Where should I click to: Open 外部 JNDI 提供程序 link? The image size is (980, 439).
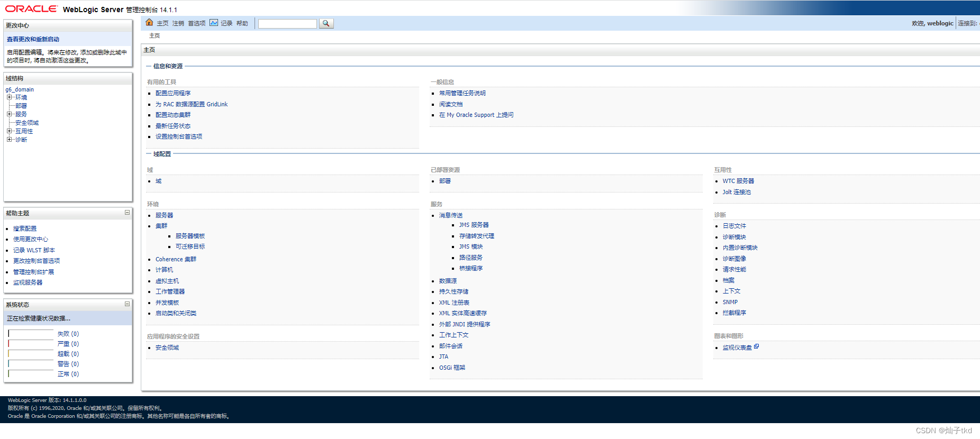tap(465, 324)
